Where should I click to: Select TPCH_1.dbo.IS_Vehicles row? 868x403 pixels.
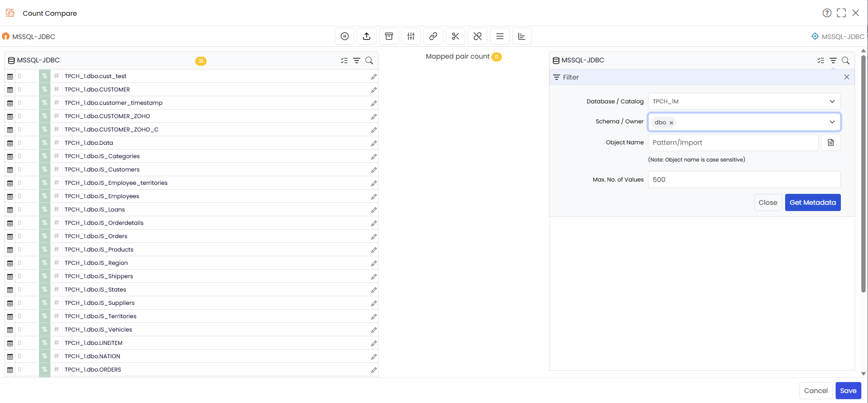(x=191, y=330)
